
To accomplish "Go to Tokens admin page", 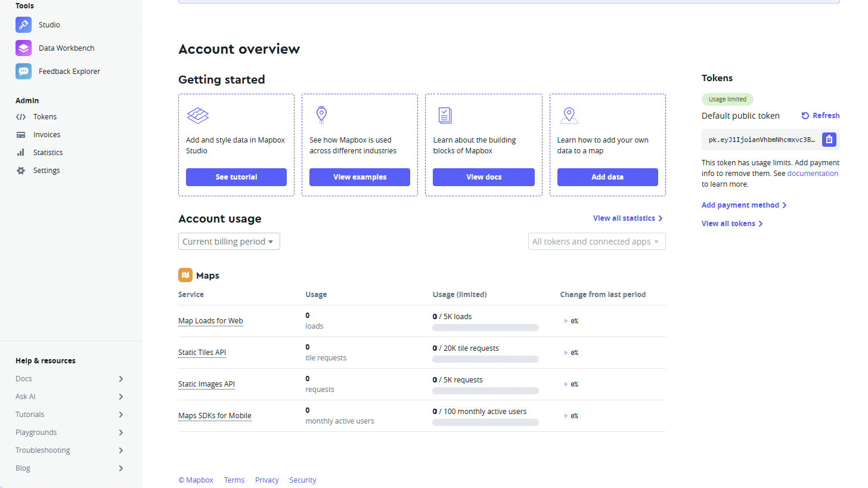I will (45, 117).
